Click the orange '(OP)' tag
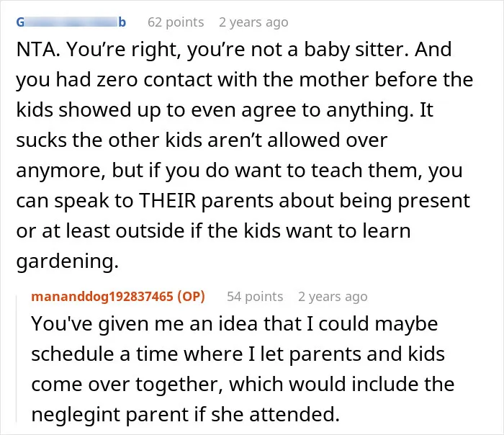Viewport: 504px width, 435px height. tap(192, 297)
